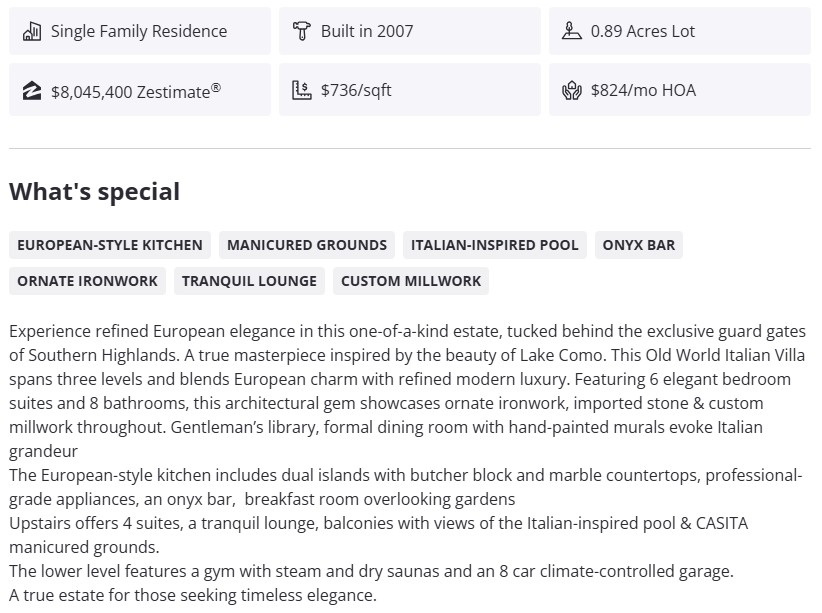Click the $824/mo HOA text
The width and height of the screenshot is (822, 613).
643,91
